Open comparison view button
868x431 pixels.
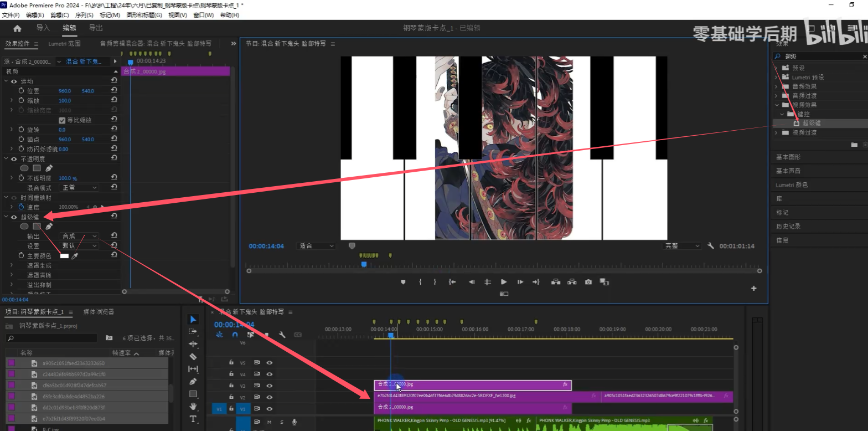604,282
